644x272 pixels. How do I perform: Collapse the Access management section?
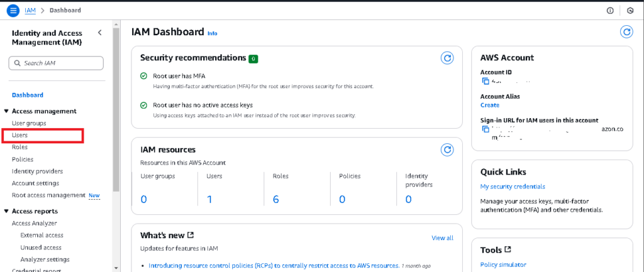tap(6, 111)
